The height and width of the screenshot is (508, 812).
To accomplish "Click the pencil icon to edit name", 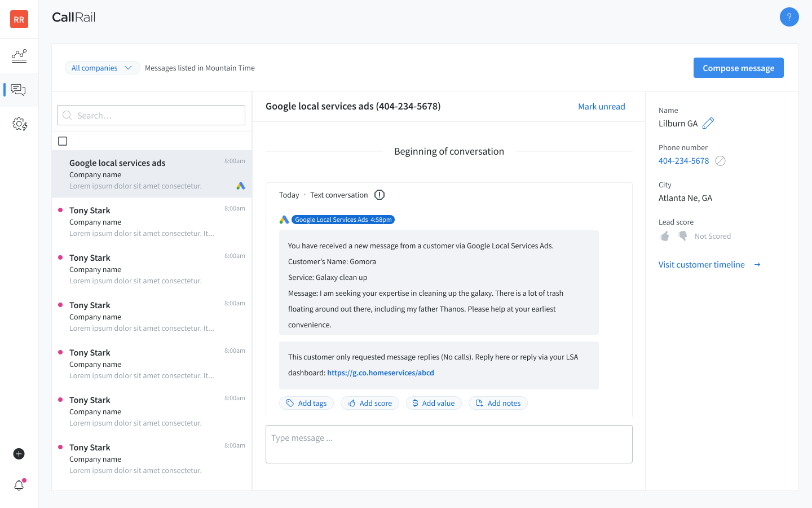I will coord(708,123).
